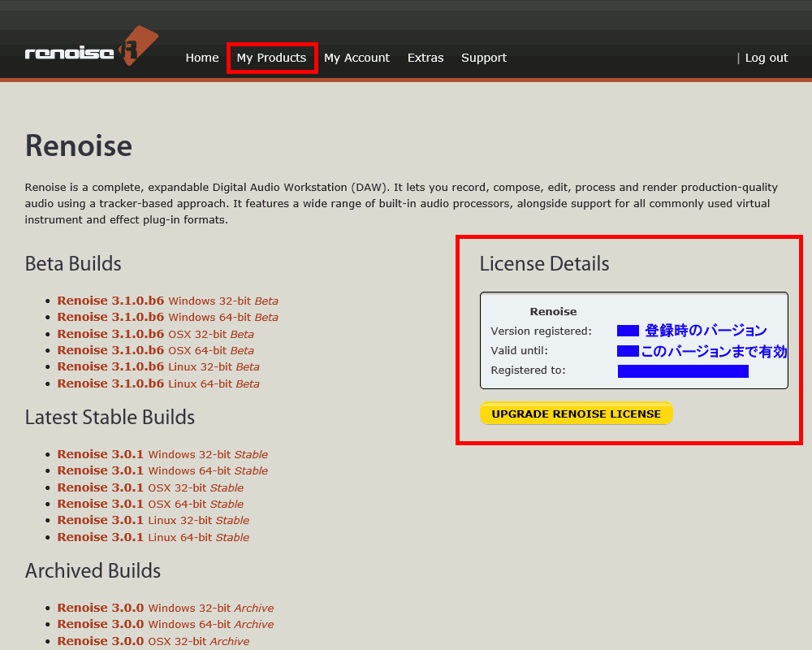
Task: Download Renoise 3.0.1 Windows 32-bit Stable
Action: [162, 454]
